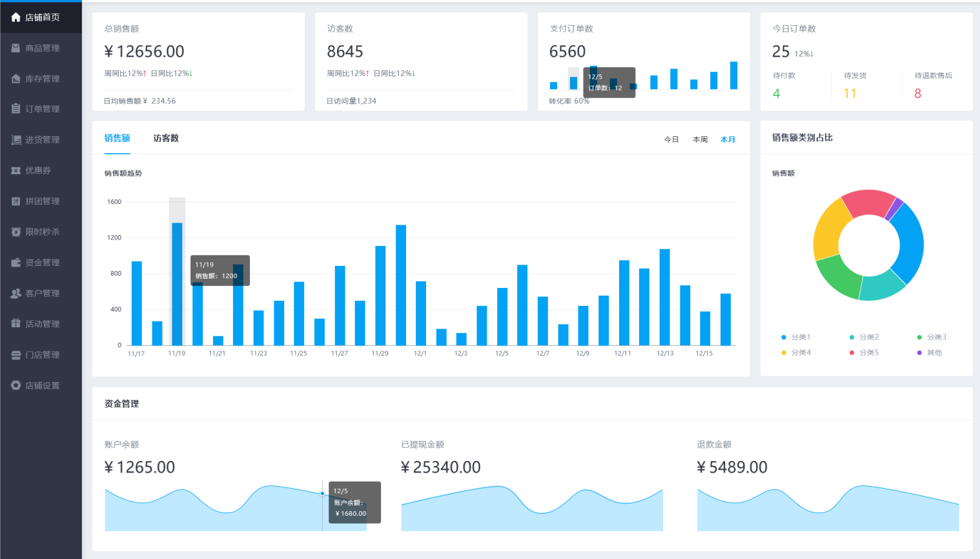Open 资金管理 in the sidebar
980x559 pixels.
coord(42,263)
